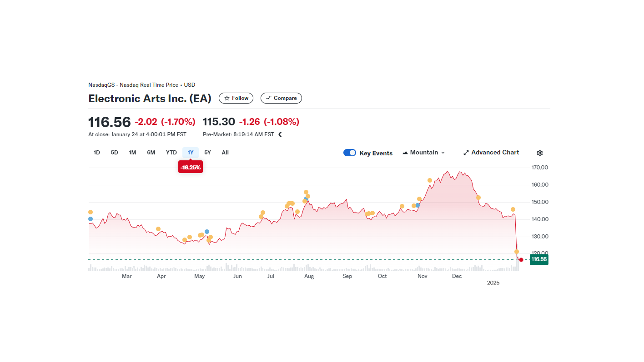Click the 2025 axis label
This screenshot has height=362, width=644.
[493, 283]
